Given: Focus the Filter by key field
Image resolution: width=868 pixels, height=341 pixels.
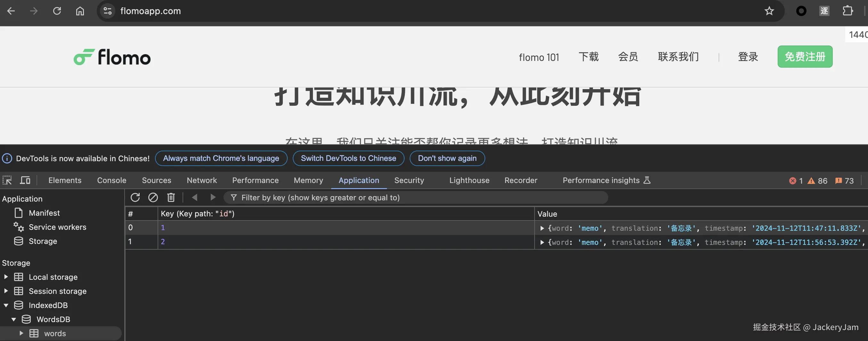Looking at the screenshot, I should coord(415,197).
